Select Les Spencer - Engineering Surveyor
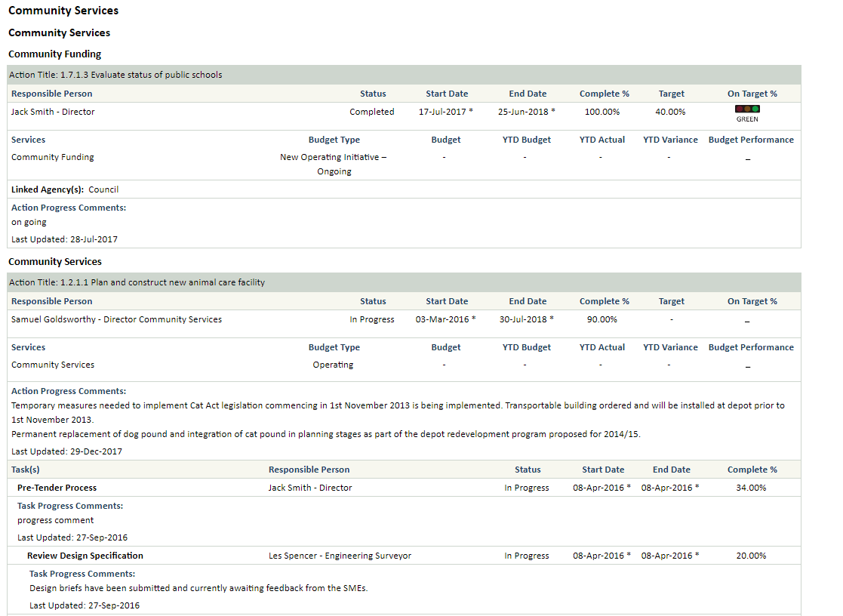This screenshot has width=843, height=616. pos(337,555)
